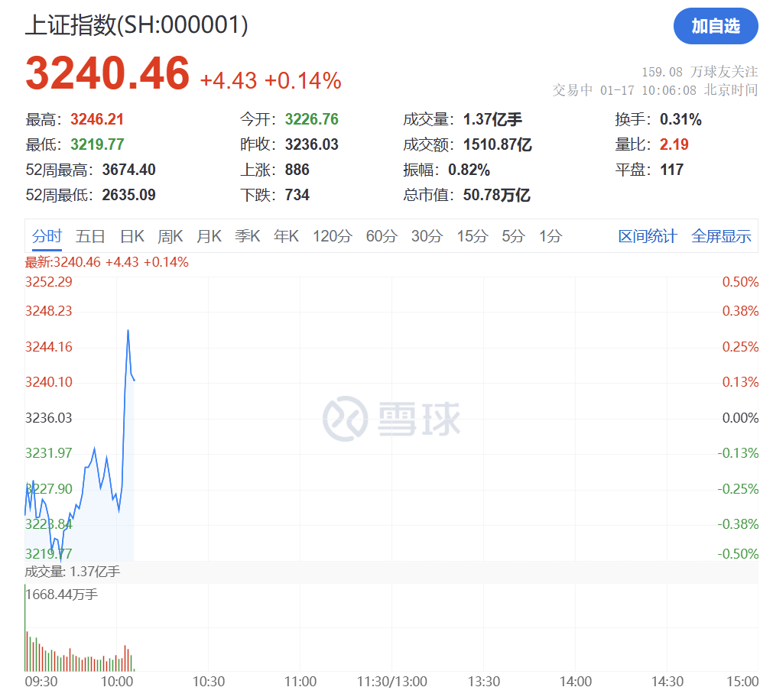Screen dimensions: 773x700
Task: Select the 月K chart tab
Action: (x=209, y=236)
